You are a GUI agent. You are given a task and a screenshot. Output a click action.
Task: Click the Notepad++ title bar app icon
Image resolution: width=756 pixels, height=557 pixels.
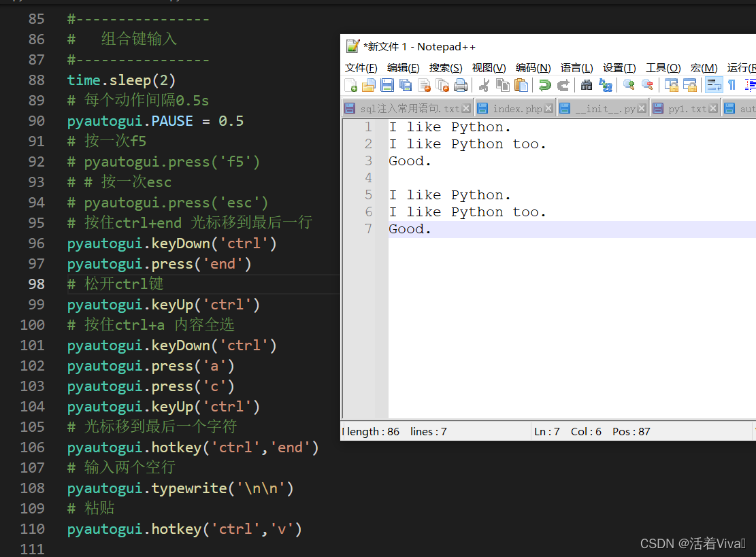(352, 46)
